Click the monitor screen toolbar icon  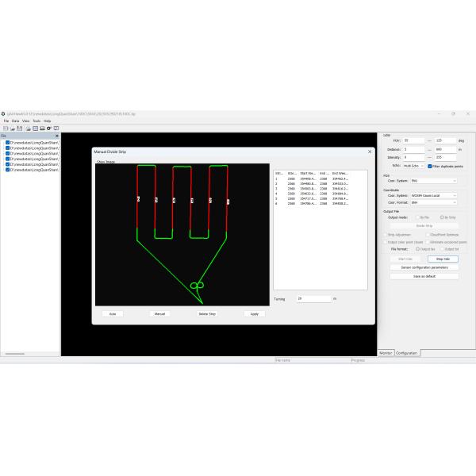(x=41, y=128)
